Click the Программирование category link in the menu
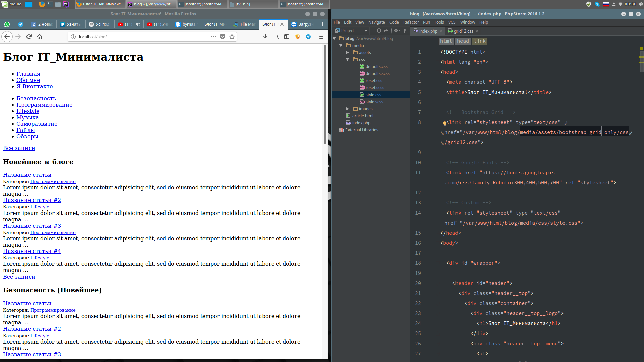Image resolution: width=644 pixels, height=362 pixels. click(x=44, y=105)
